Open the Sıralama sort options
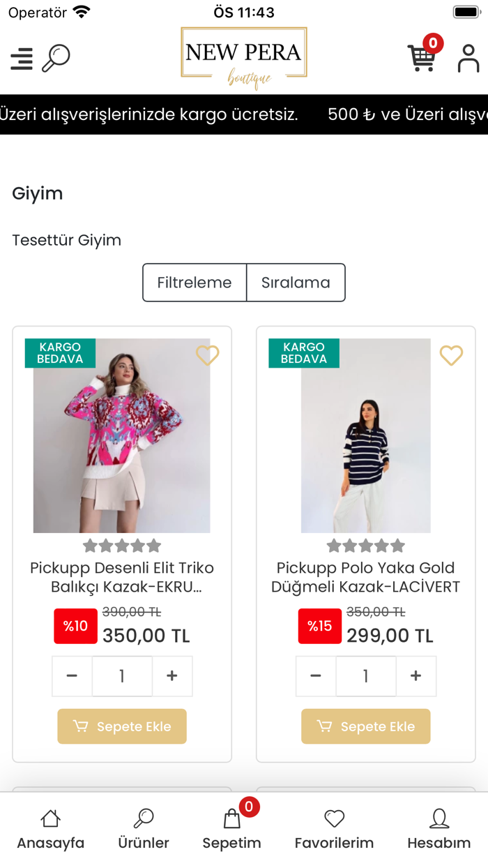Image resolution: width=488 pixels, height=868 pixels. pyautogui.click(x=296, y=283)
